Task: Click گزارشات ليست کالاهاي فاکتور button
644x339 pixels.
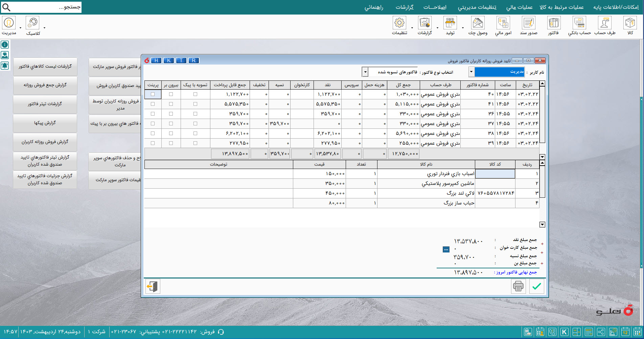Action: 45,67
